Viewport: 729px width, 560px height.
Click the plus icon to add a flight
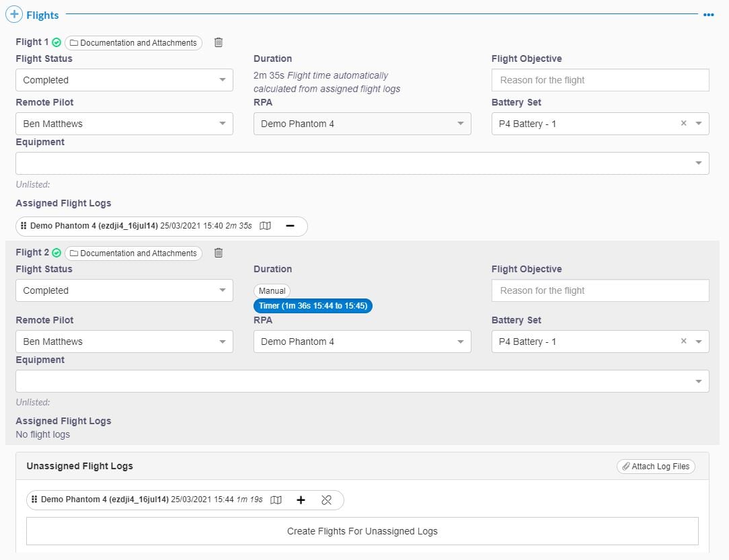14,14
